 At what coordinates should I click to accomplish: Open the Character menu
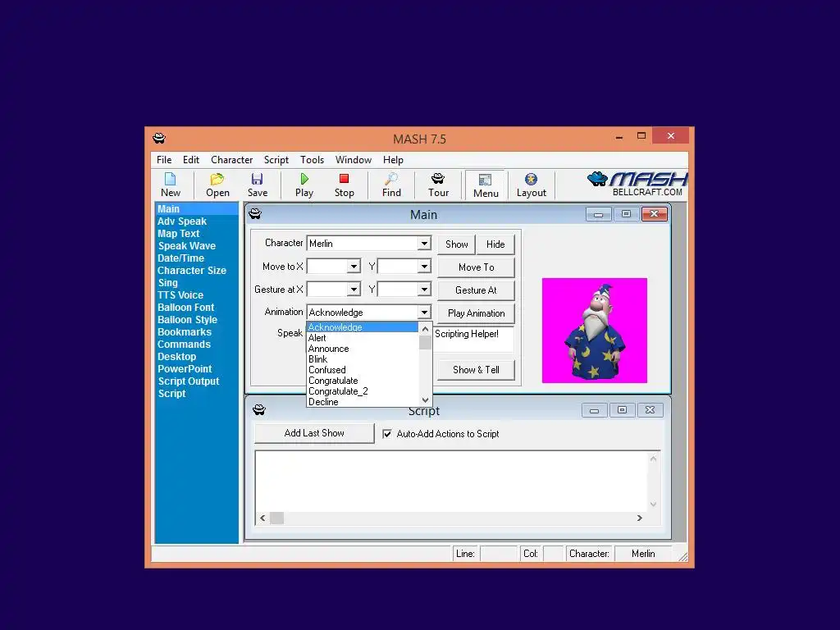point(231,160)
